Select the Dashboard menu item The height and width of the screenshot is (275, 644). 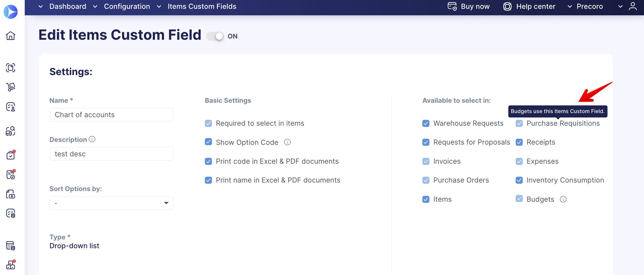tap(68, 6)
